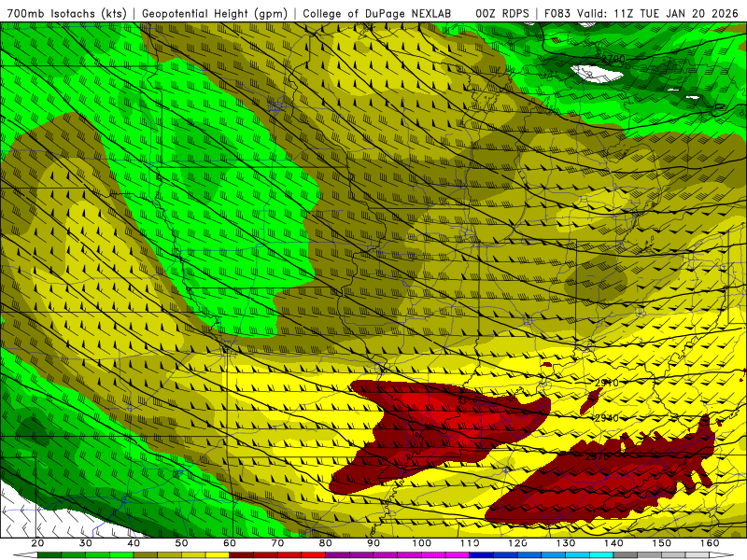Viewport: 747px width, 560px height.
Task: Click the 2970 height contour label
Action: click(597, 456)
